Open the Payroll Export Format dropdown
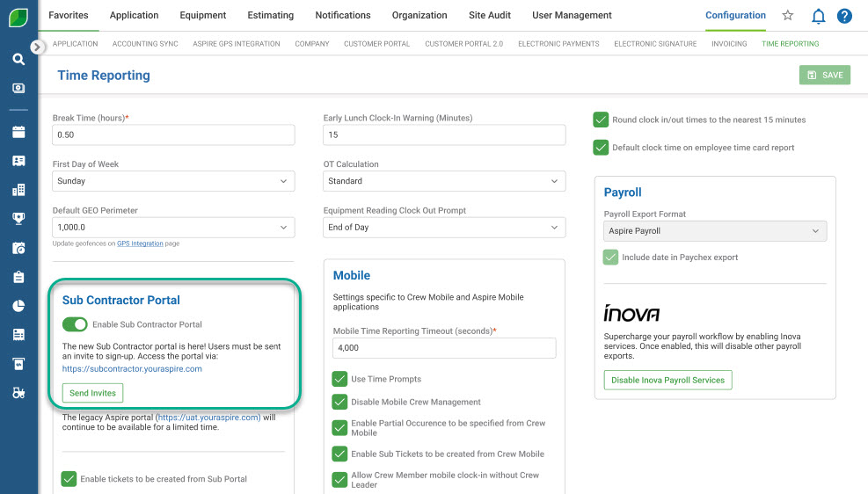The width and height of the screenshot is (868, 494). click(x=715, y=231)
